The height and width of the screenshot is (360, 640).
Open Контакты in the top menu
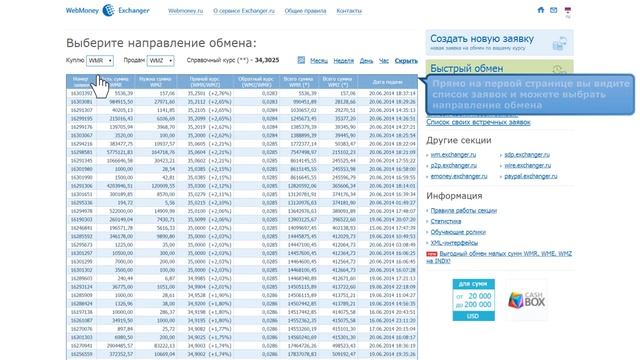click(x=349, y=11)
